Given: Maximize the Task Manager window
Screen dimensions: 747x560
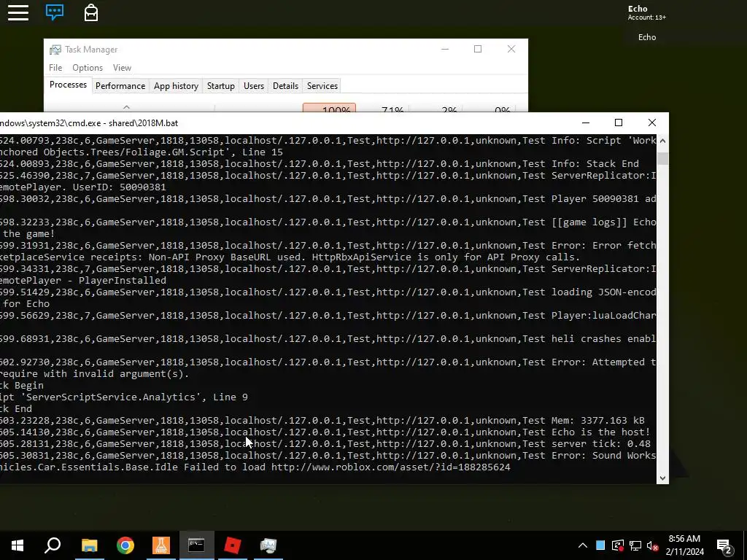Looking at the screenshot, I should (478, 49).
